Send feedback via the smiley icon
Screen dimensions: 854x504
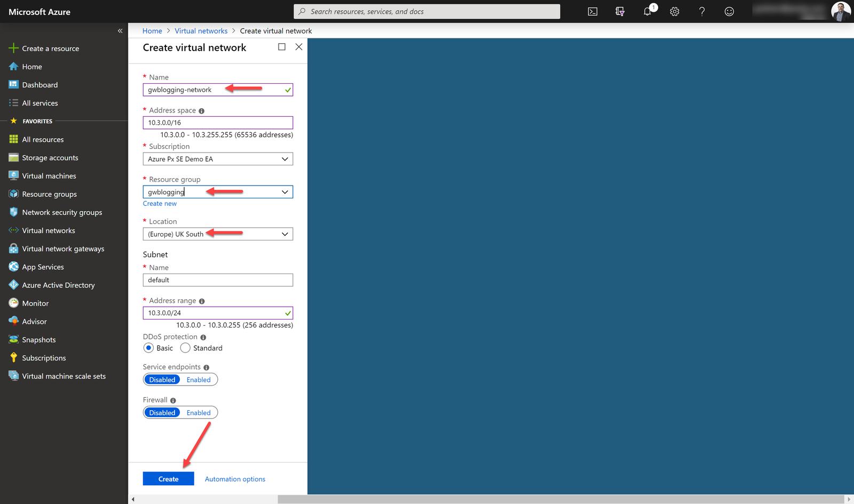(729, 11)
